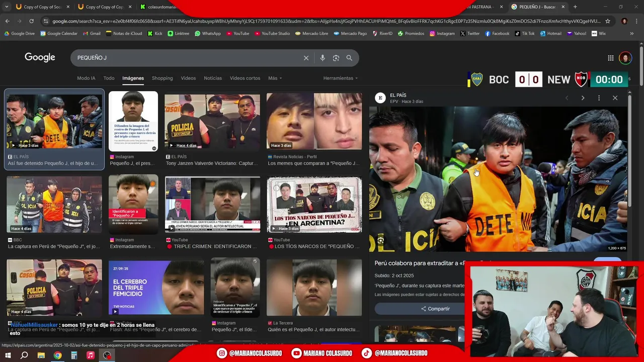Open the Notas de iCloud bookmark
Image resolution: width=644 pixels, height=362 pixels.
[124, 34]
